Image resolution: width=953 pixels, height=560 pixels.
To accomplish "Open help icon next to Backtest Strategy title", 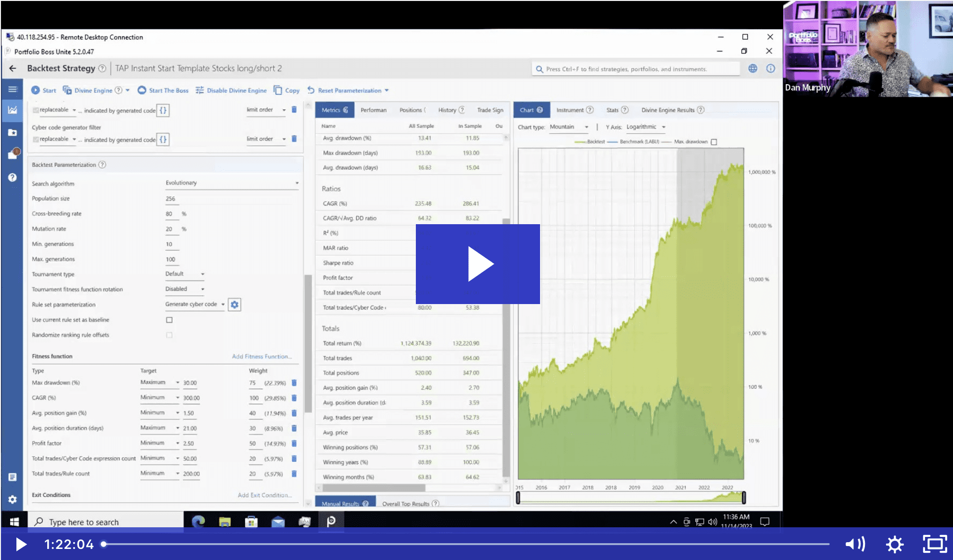I will pyautogui.click(x=102, y=68).
